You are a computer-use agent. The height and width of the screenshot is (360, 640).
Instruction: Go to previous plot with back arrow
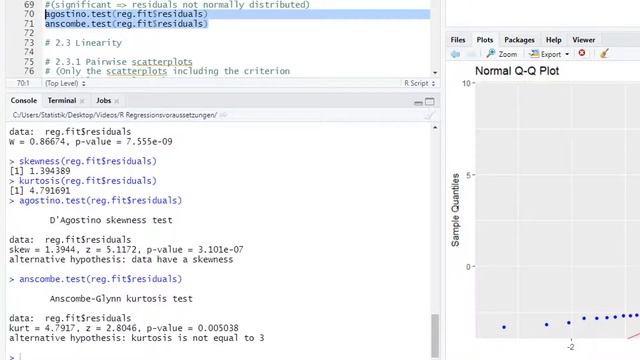456,54
